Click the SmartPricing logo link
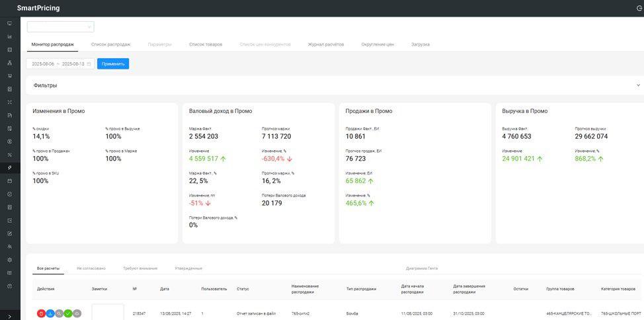The image size is (644, 320). click(38, 9)
